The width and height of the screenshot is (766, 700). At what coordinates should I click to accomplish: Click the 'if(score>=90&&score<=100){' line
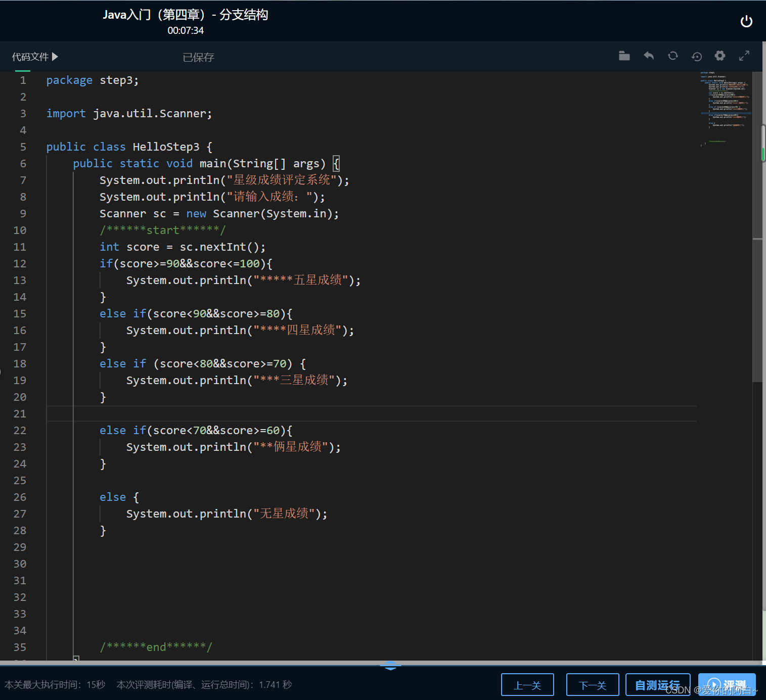tap(186, 263)
